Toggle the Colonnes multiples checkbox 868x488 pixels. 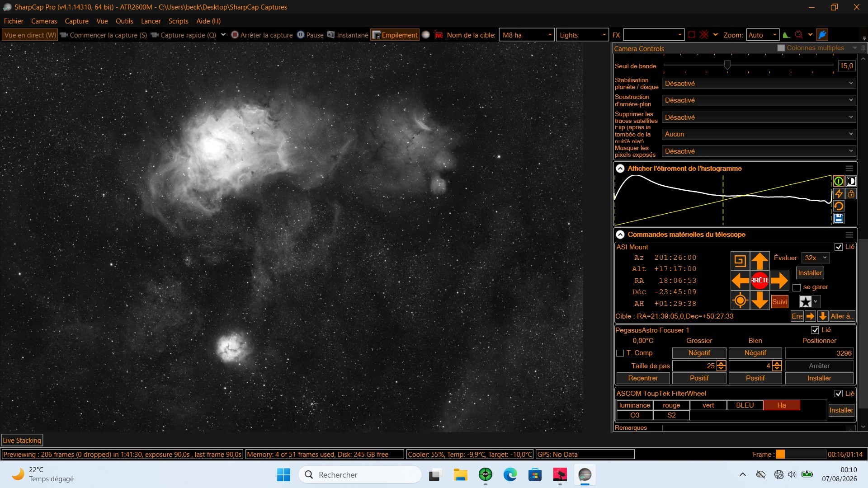click(x=781, y=48)
